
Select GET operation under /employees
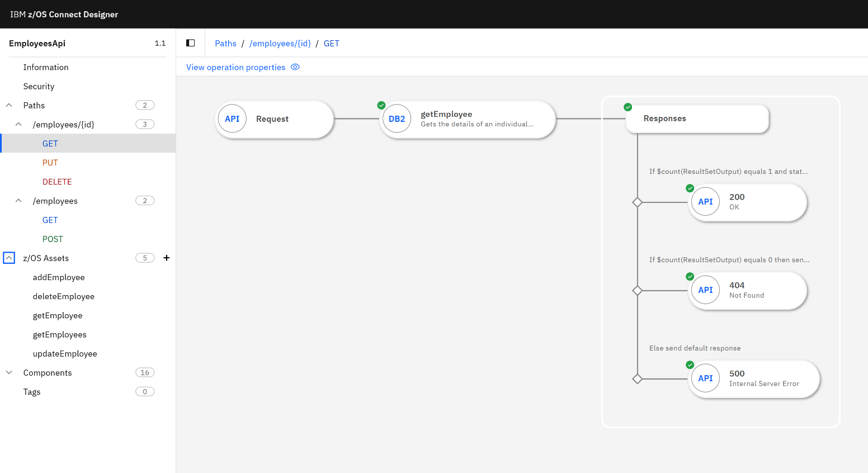[50, 220]
